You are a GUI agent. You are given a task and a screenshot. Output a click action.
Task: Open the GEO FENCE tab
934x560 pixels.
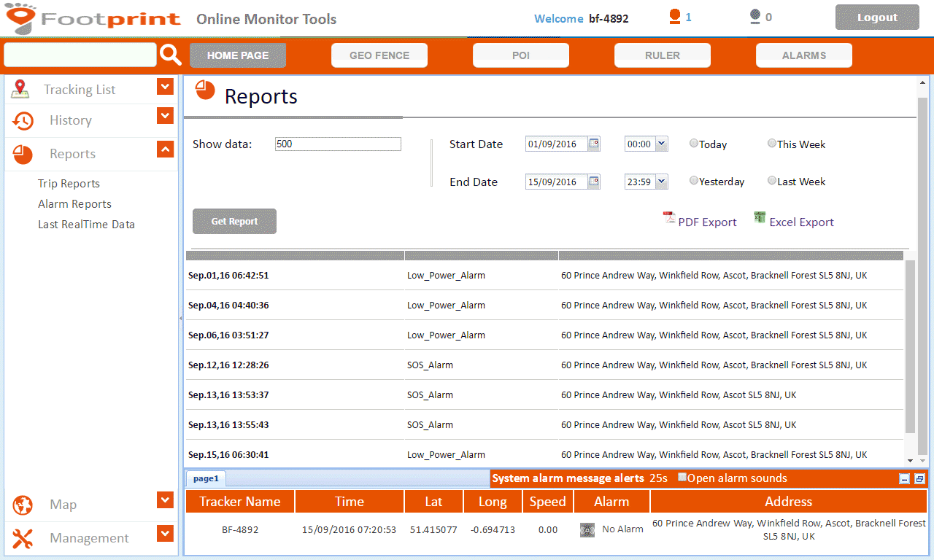coord(379,55)
